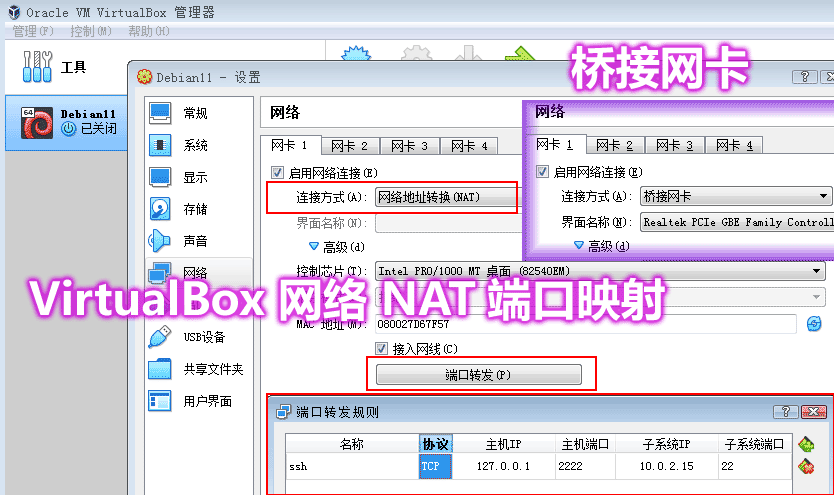Click help button in 端口转发规则 dialog
The width and height of the screenshot is (834, 495).
click(786, 412)
